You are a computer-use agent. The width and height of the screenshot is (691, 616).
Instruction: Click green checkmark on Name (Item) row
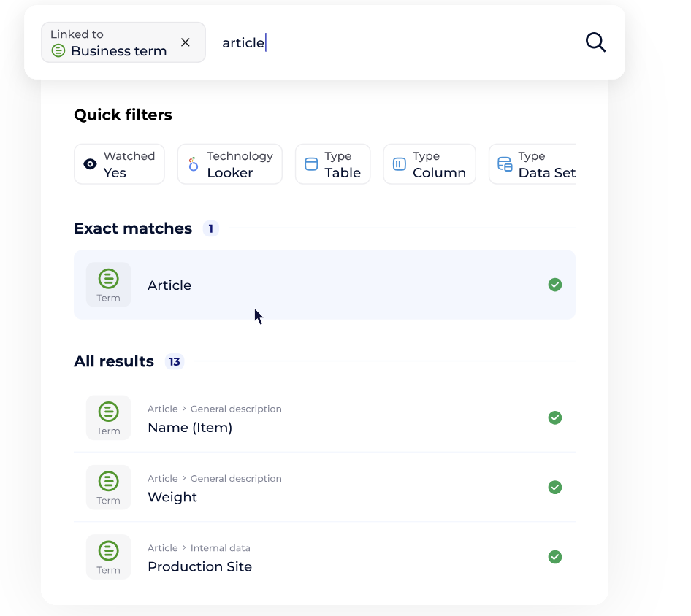click(x=555, y=417)
